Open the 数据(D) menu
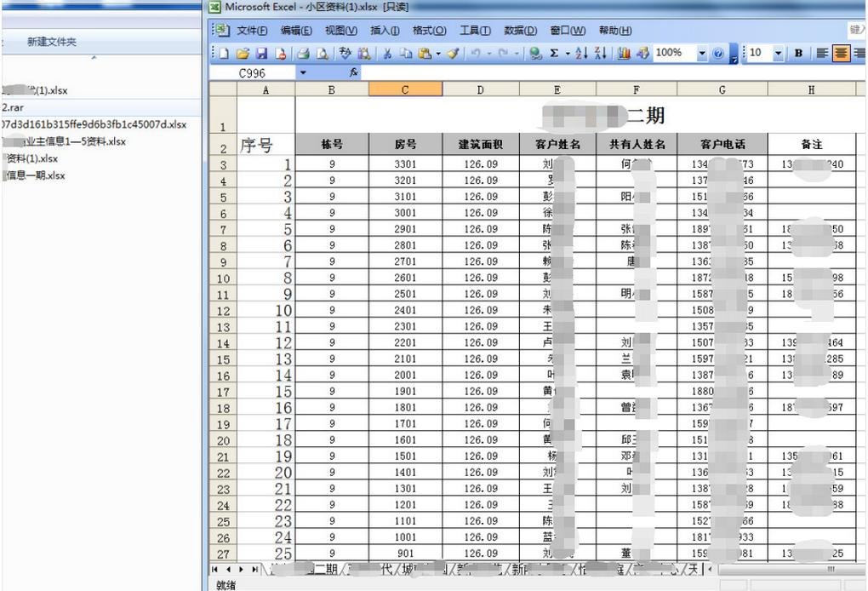This screenshot has width=868, height=591. click(520, 31)
